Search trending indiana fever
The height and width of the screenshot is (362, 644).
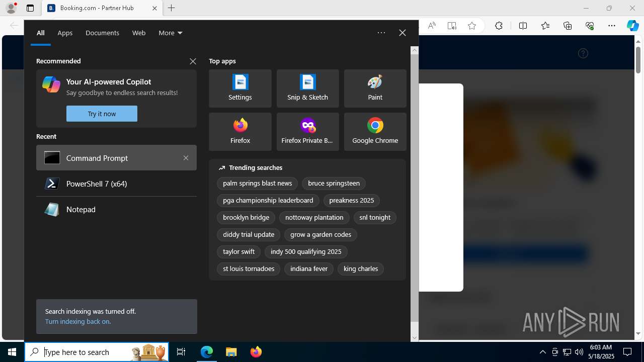point(309,269)
